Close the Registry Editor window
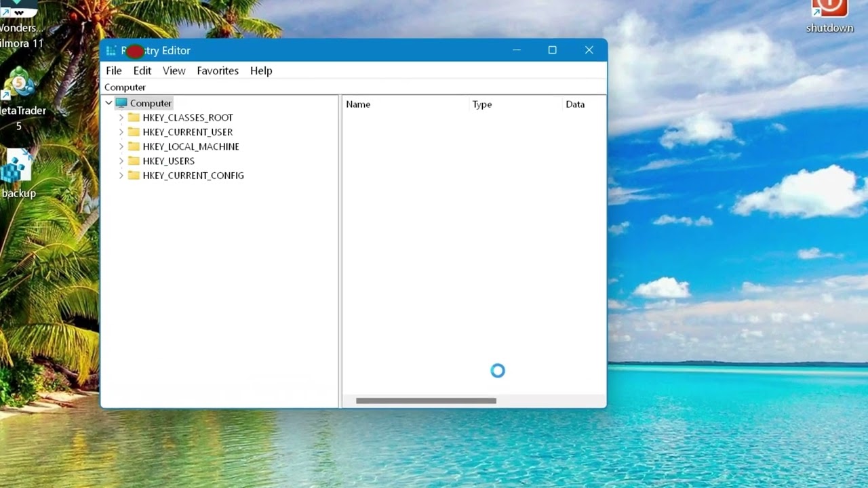This screenshot has width=868, height=488. click(589, 50)
